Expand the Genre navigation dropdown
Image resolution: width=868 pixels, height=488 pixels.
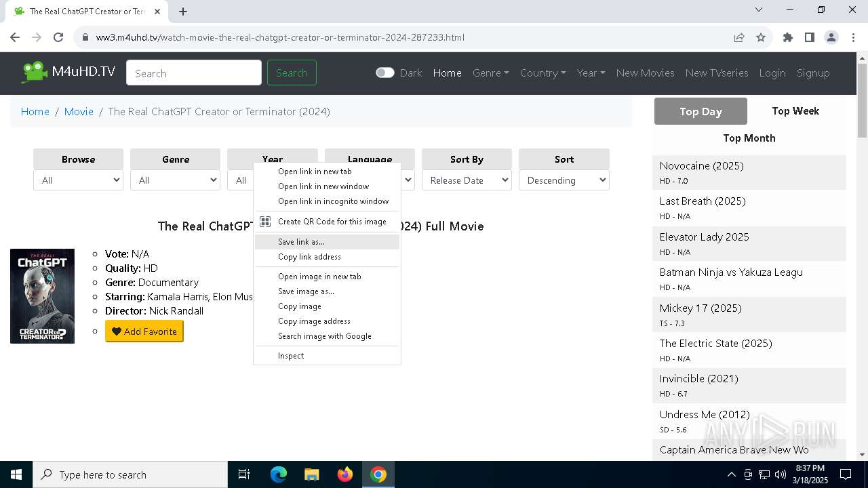pyautogui.click(x=491, y=73)
